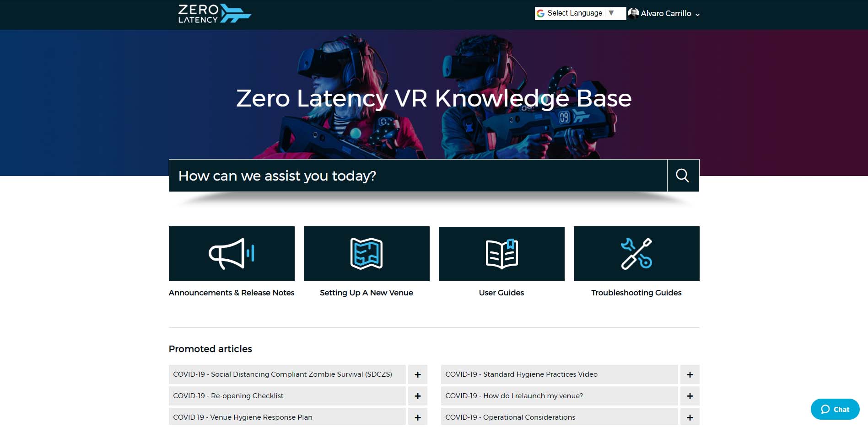Image resolution: width=868 pixels, height=427 pixels.
Task: Open the book User Guides tile
Action: [501, 254]
